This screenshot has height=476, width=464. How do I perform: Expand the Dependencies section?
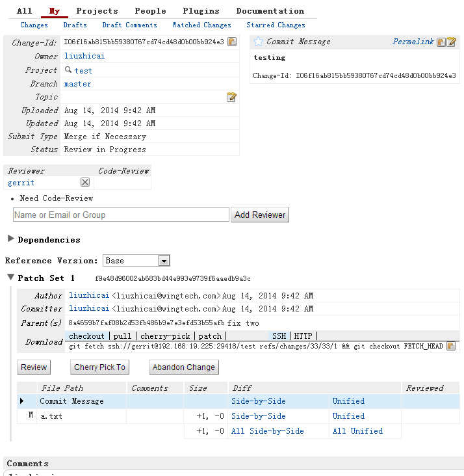tap(11, 239)
